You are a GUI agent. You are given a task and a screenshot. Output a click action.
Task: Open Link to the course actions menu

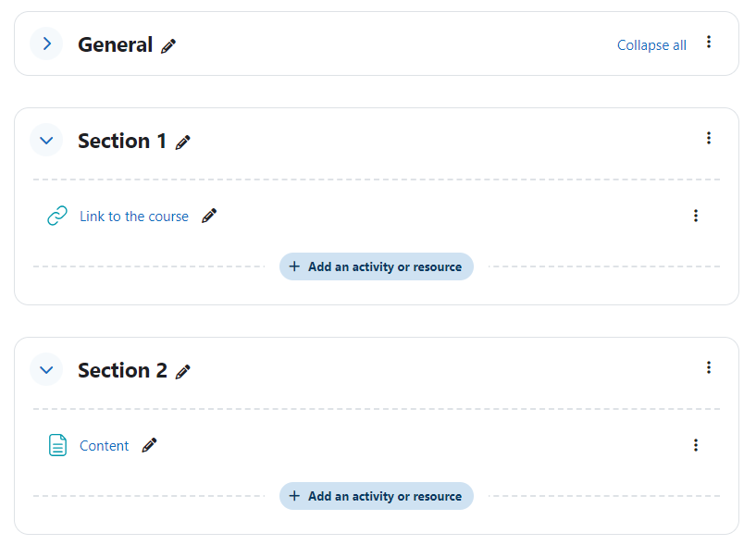[x=695, y=216]
